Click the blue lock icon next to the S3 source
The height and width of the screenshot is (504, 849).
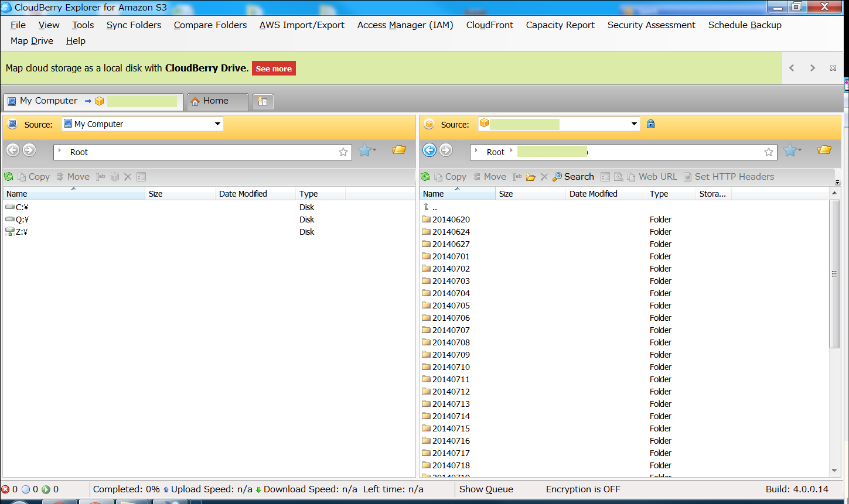click(x=650, y=124)
